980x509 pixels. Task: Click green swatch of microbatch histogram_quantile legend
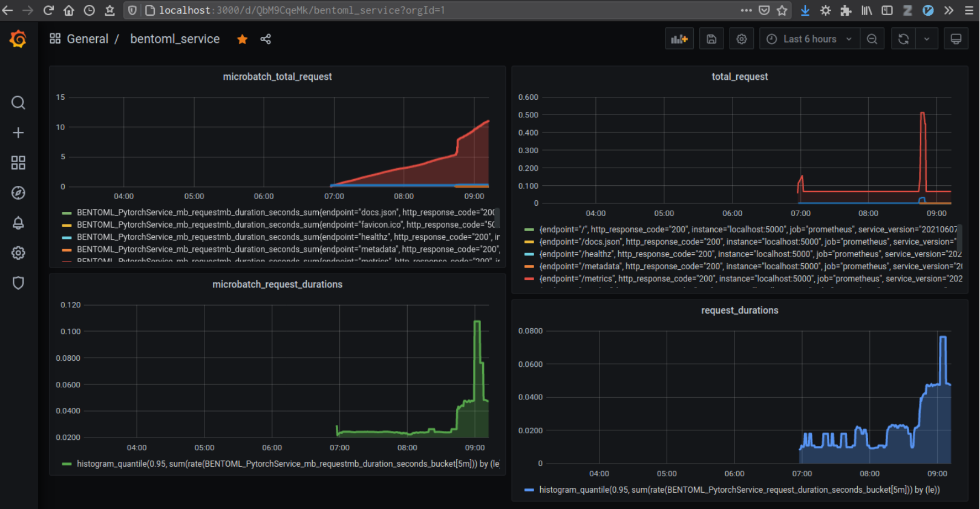pos(67,464)
